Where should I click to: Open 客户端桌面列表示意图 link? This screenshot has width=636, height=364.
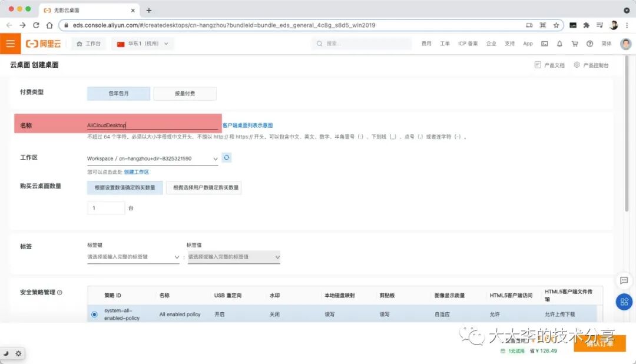point(247,125)
